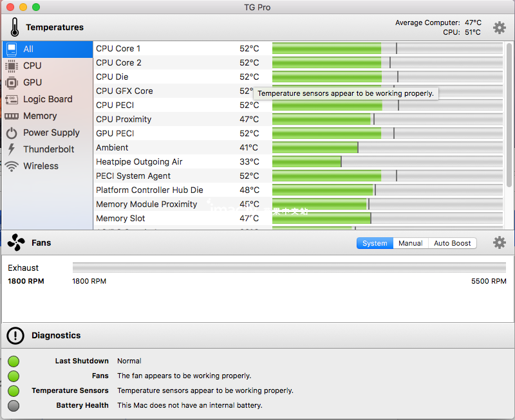The width and height of the screenshot is (515, 420).
Task: Click the Battery Health gray indicator
Action: click(14, 405)
